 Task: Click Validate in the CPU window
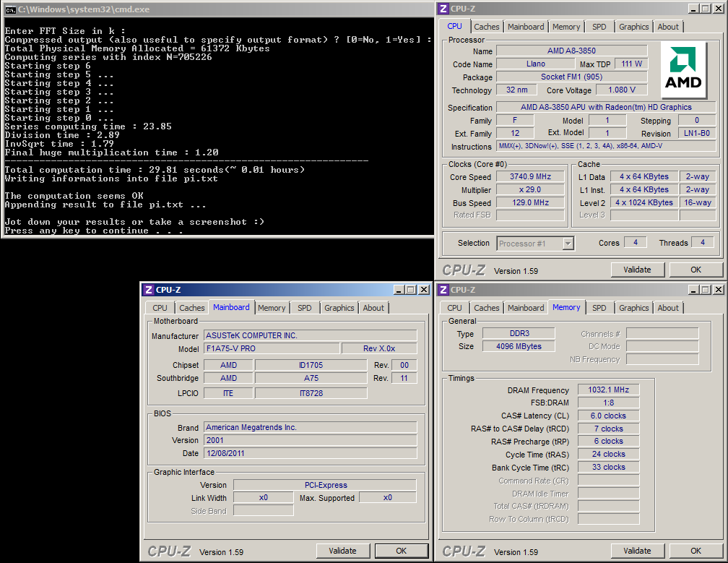[x=637, y=270]
